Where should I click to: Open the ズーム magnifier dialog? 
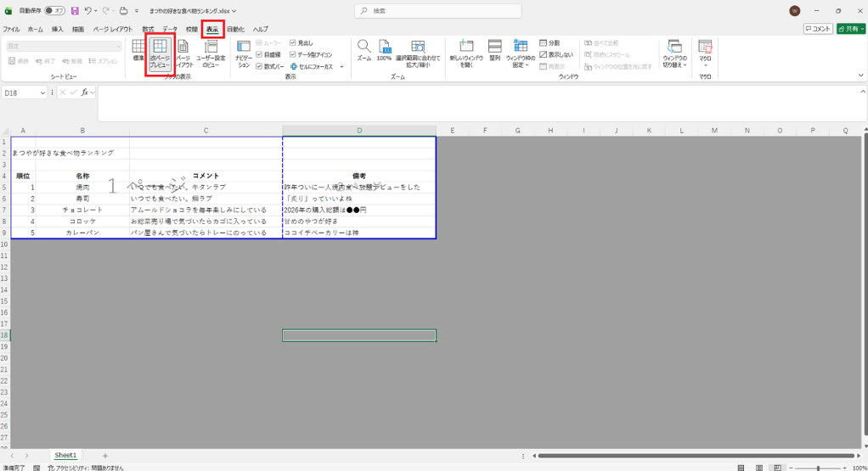pos(364,51)
